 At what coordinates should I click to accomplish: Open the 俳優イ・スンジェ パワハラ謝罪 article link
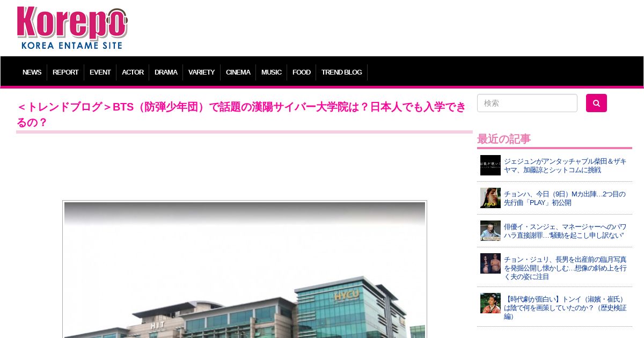tap(565, 231)
